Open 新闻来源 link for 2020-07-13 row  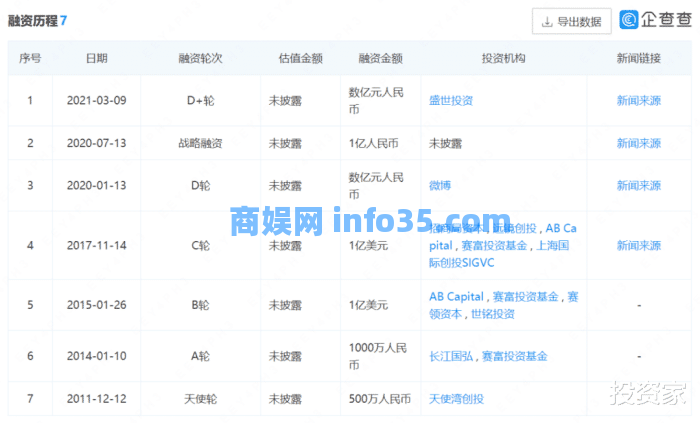[638, 143]
